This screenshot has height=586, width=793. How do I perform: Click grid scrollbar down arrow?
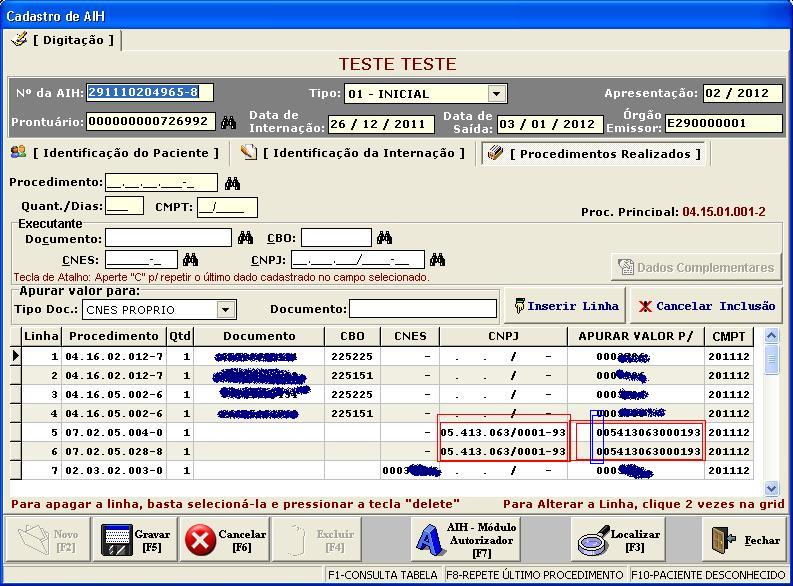tap(771, 488)
